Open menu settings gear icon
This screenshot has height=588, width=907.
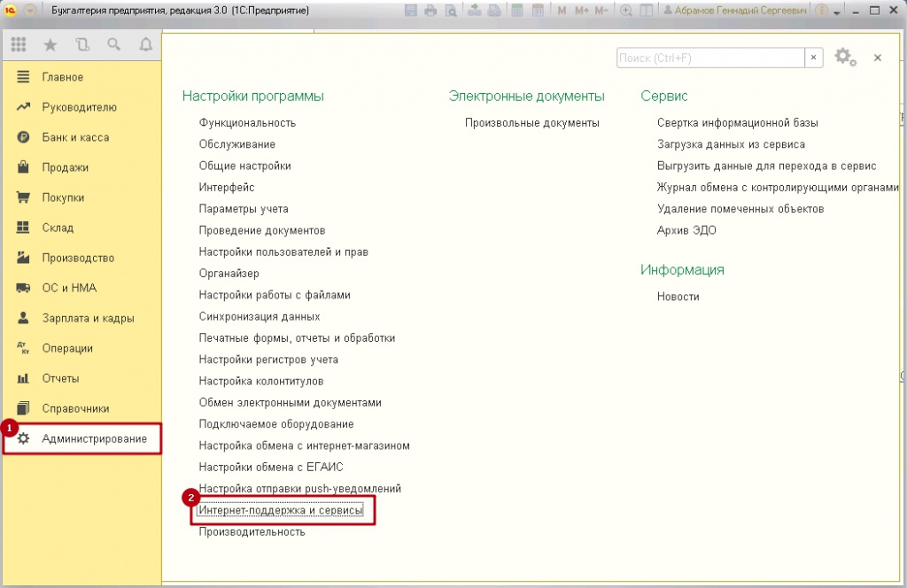[844, 58]
